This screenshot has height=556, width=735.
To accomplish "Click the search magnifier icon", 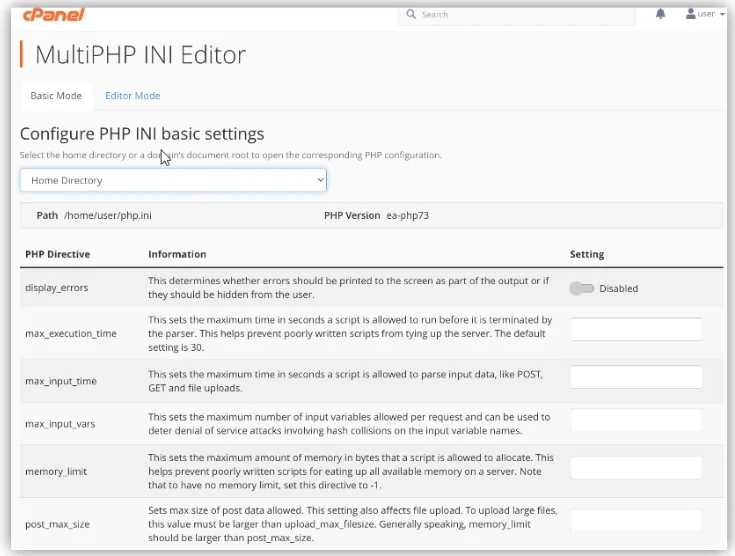I will pos(411,15).
